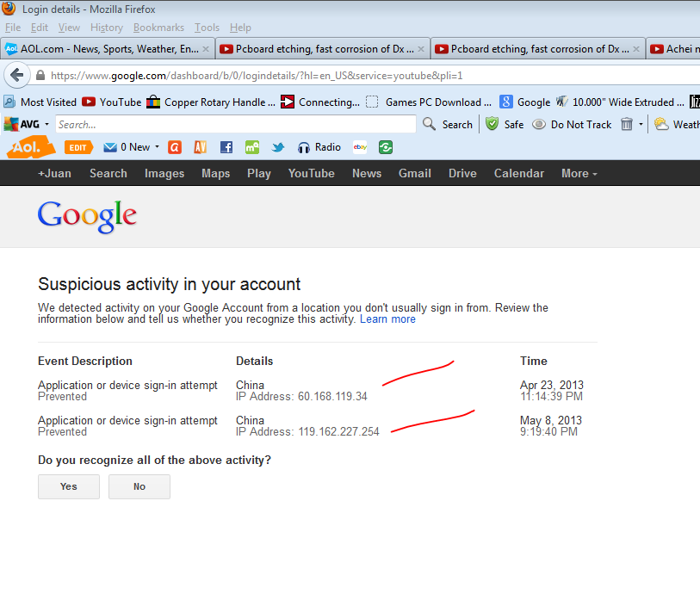Open Drive in the Google bar
Image resolution: width=700 pixels, height=600 pixels.
(x=462, y=173)
